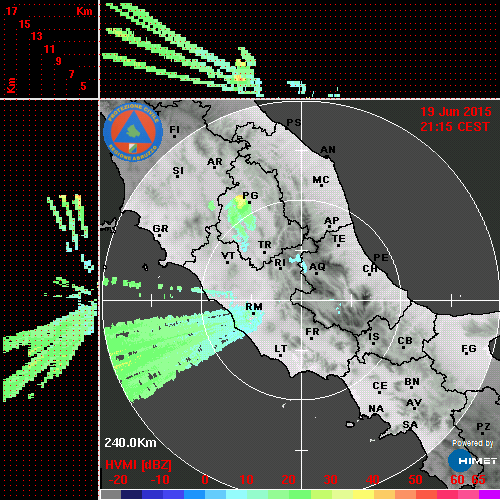Click the 'PG' city label on the map

(x=250, y=195)
